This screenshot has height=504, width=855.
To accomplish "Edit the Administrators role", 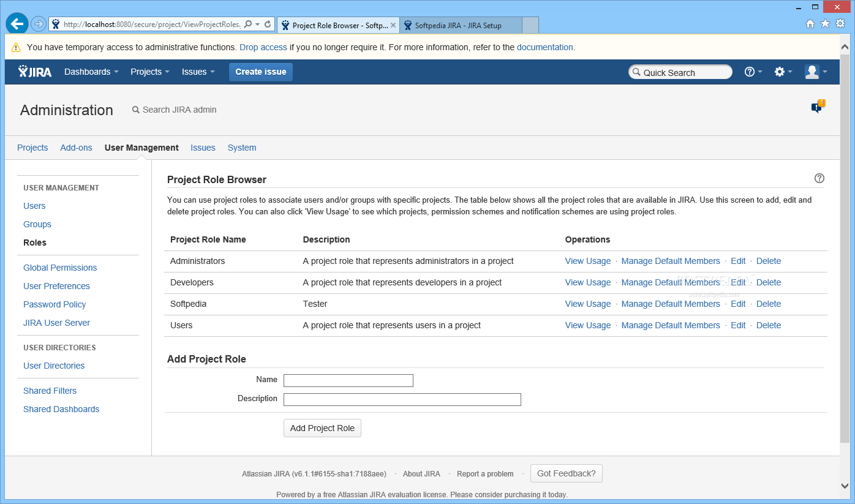I will point(738,261).
